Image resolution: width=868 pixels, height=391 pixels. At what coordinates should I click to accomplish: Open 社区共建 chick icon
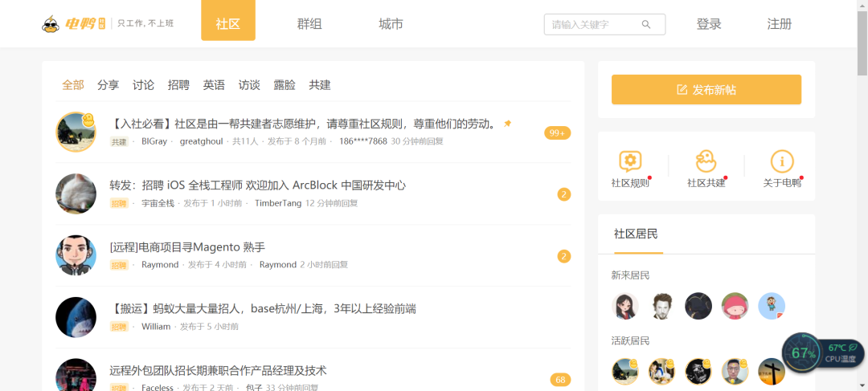[706, 161]
